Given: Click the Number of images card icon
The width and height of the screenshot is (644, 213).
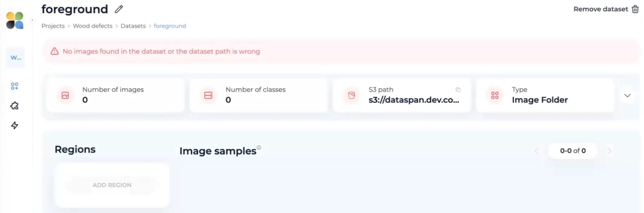Looking at the screenshot, I should (65, 96).
